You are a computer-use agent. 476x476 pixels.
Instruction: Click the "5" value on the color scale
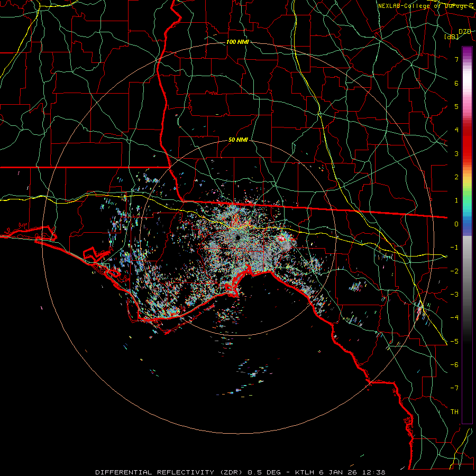[456, 106]
